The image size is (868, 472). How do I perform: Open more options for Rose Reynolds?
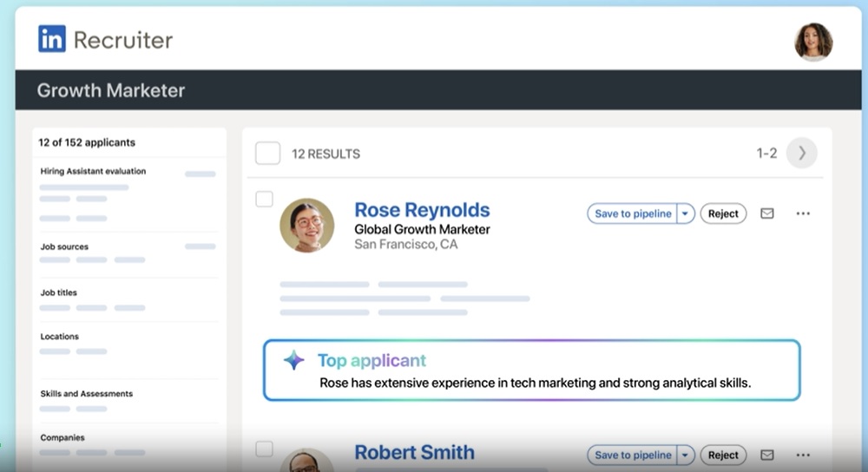tap(803, 213)
